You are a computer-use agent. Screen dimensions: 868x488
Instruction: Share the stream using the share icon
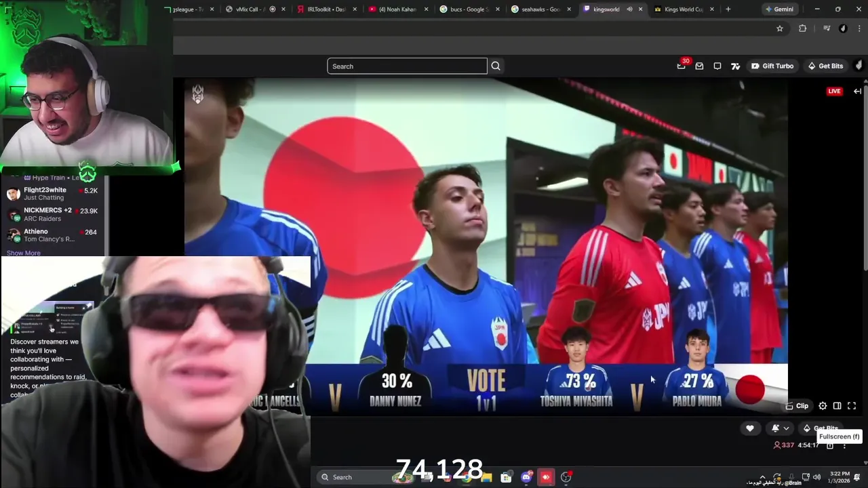[x=829, y=445]
